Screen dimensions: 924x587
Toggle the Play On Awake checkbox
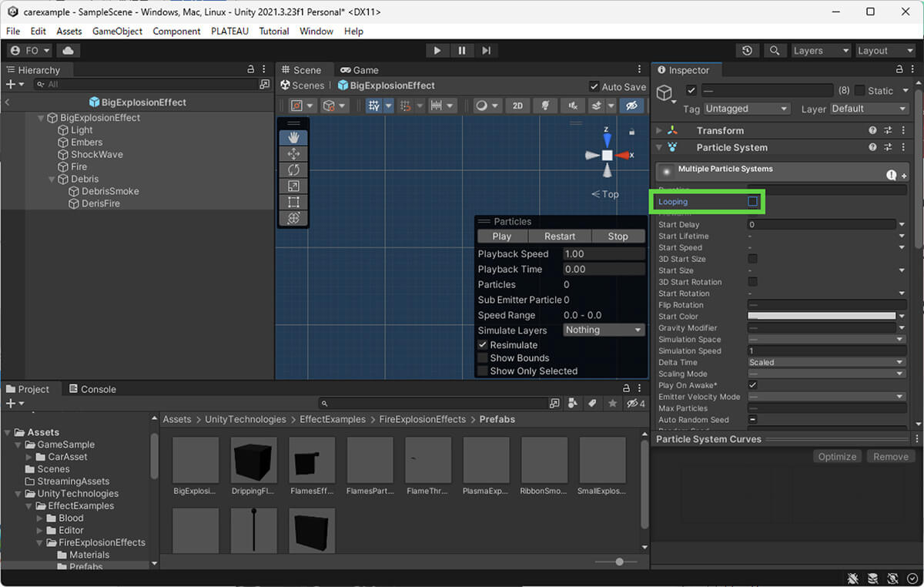[753, 385]
